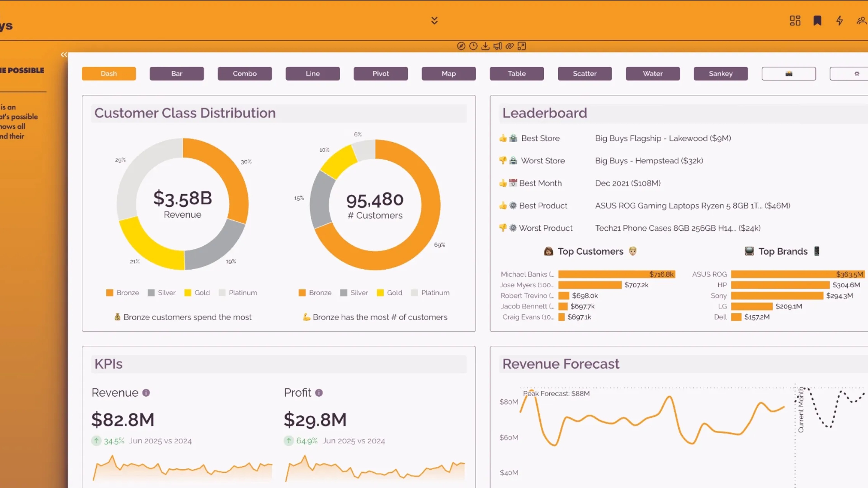Toggle Bronze legend in Revenue donut

(x=122, y=293)
